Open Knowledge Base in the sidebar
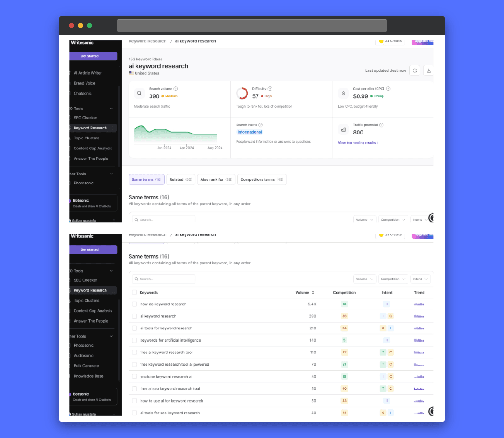This screenshot has height=438, width=504. (88, 376)
